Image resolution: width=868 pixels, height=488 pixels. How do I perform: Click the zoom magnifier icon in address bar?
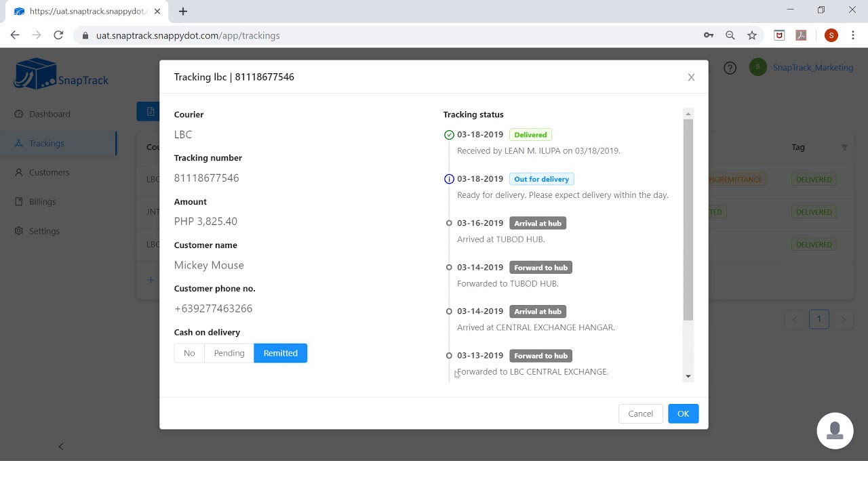pyautogui.click(x=730, y=35)
